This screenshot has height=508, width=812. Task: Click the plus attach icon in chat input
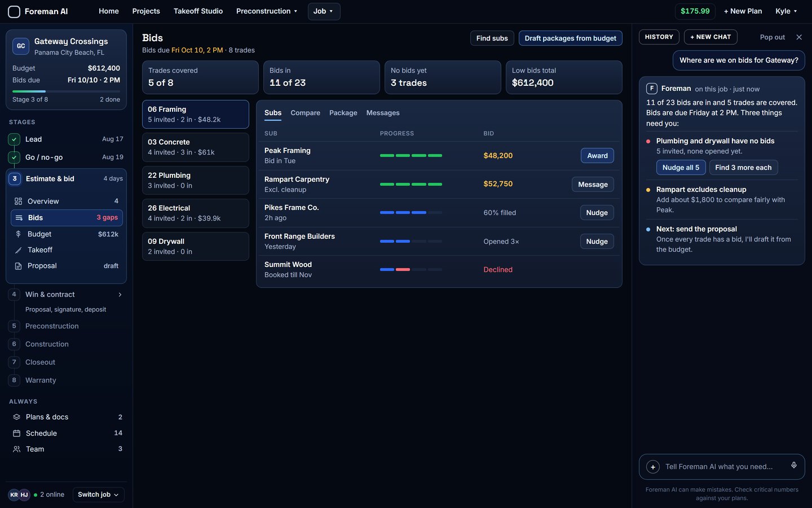653,467
